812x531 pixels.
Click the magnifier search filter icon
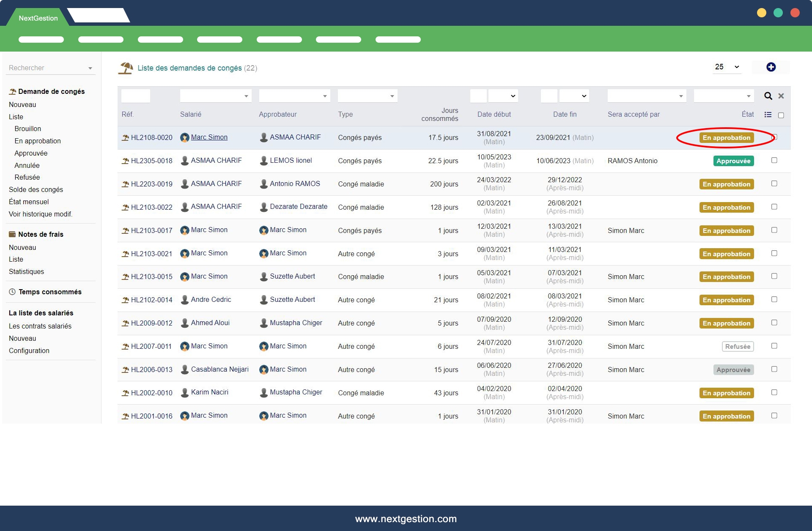768,96
